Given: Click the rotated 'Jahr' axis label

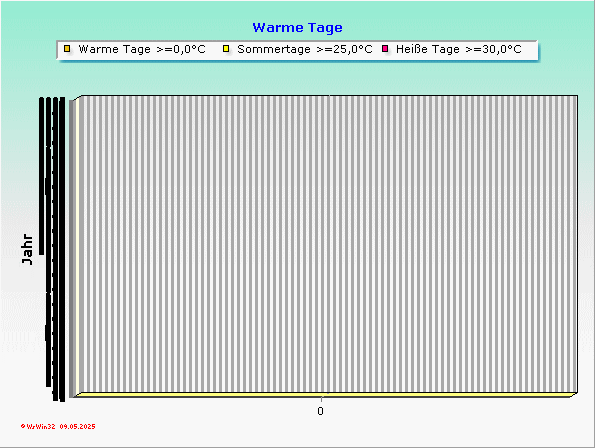Looking at the screenshot, I should click(x=27, y=250).
